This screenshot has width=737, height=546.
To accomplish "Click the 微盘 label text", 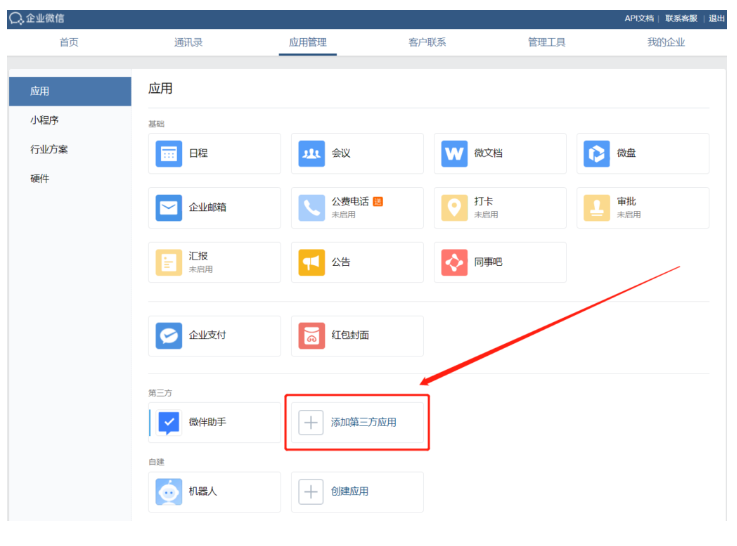I will (627, 153).
